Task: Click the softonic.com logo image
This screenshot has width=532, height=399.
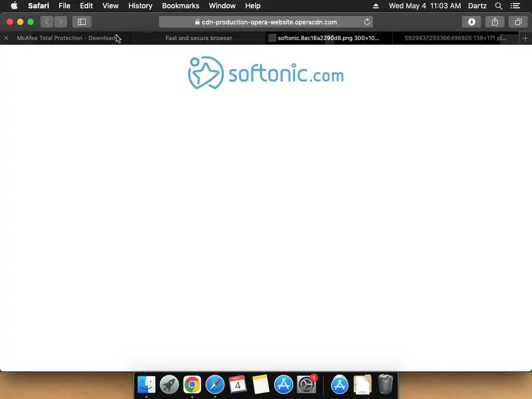Action: (266, 73)
